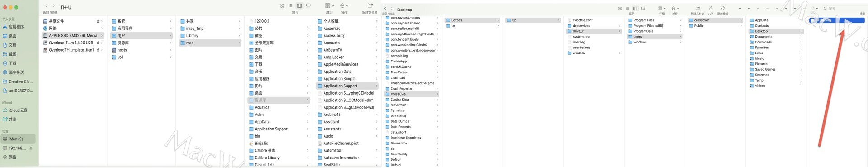Select the hosts file icon
The width and height of the screenshot is (868, 168).
114,50
